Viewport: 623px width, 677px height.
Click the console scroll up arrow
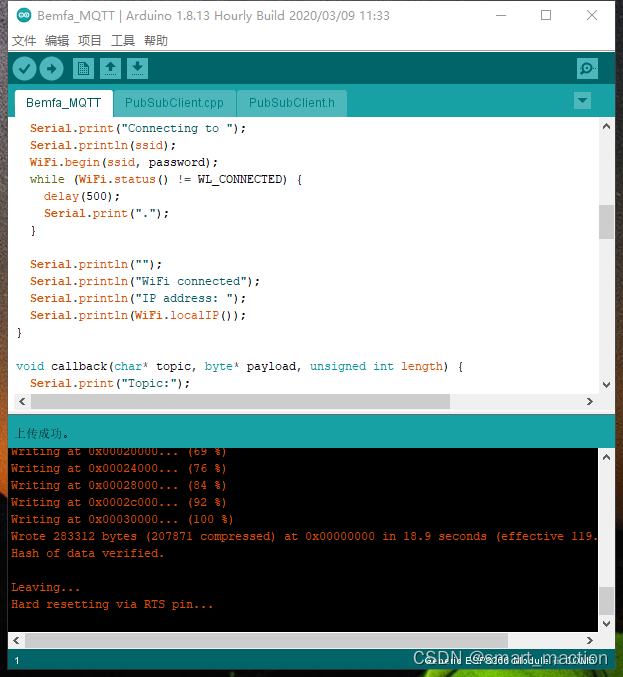[x=606, y=457]
